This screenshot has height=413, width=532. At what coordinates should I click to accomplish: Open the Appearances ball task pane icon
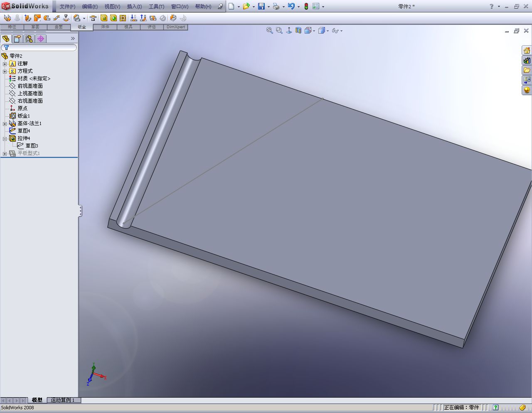click(527, 90)
